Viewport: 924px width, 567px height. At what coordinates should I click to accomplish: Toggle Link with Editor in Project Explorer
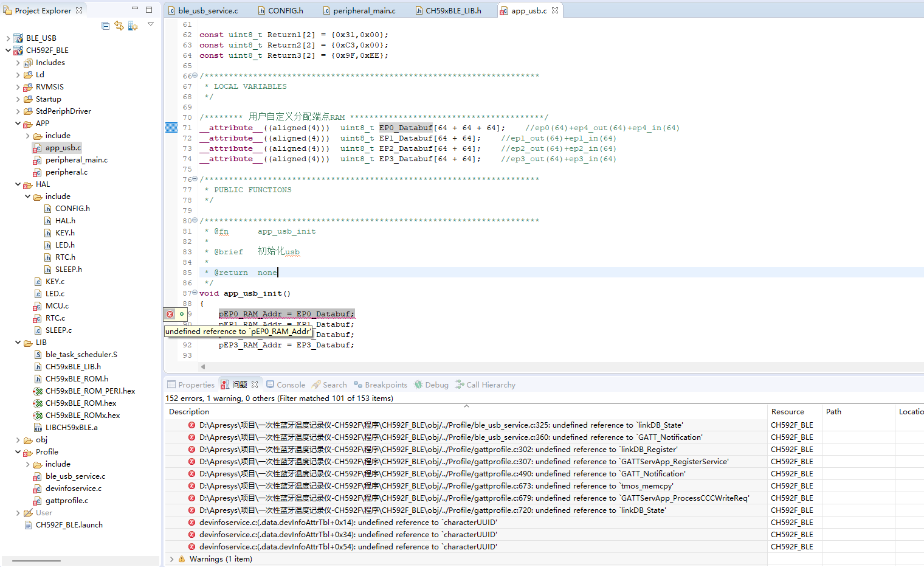119,26
